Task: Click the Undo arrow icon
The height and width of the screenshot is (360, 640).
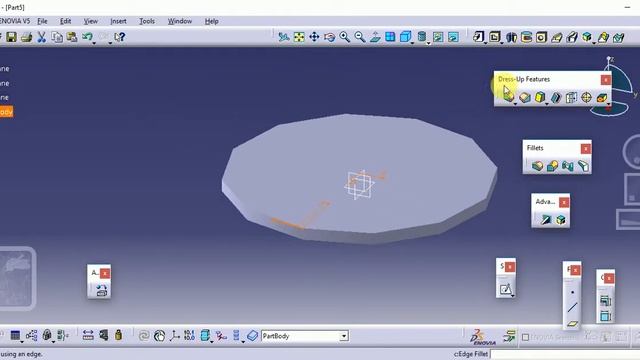Action: tap(87, 37)
